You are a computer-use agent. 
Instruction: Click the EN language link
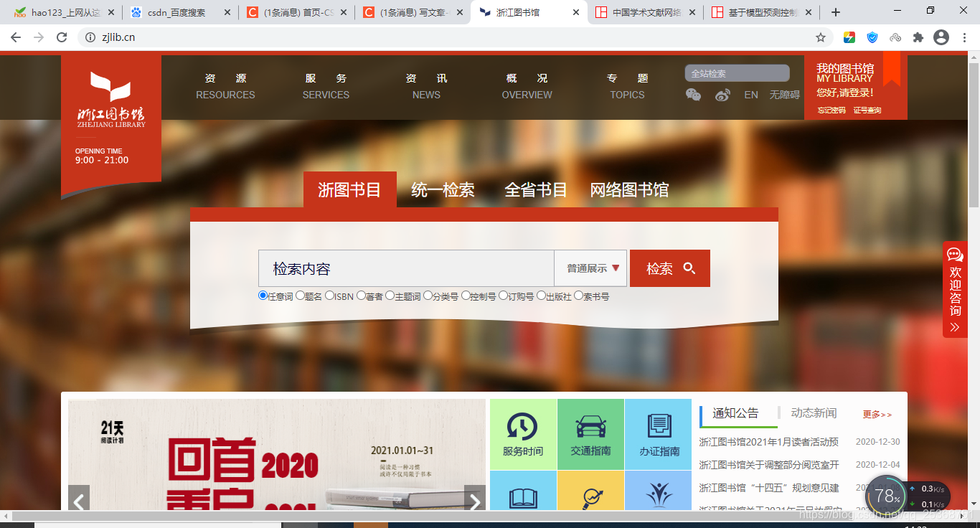(x=751, y=95)
